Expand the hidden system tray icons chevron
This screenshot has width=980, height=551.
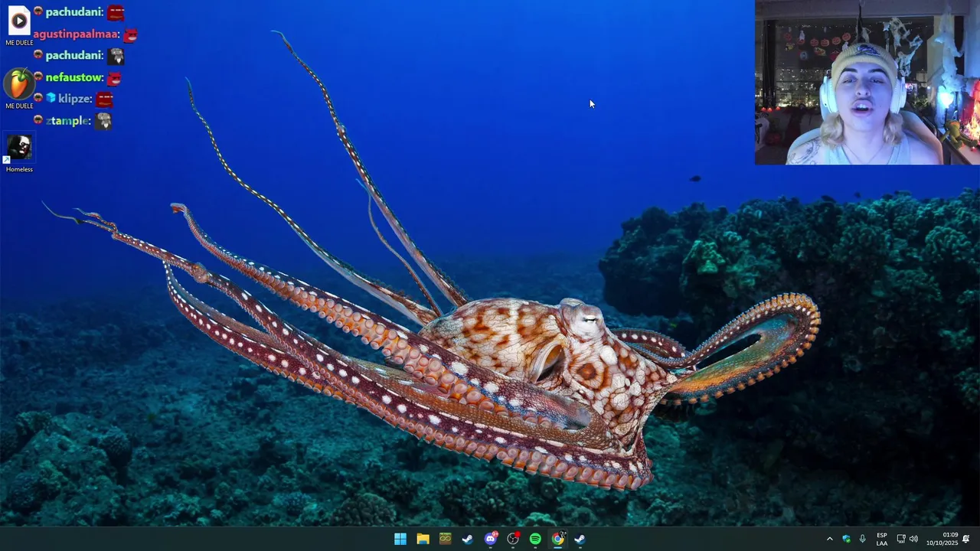pos(829,539)
